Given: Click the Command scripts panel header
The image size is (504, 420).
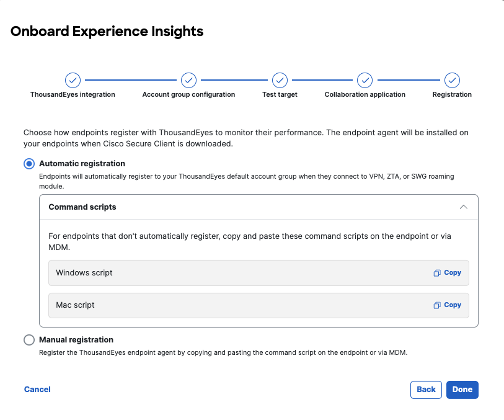Looking at the screenshot, I should pyautogui.click(x=82, y=207).
